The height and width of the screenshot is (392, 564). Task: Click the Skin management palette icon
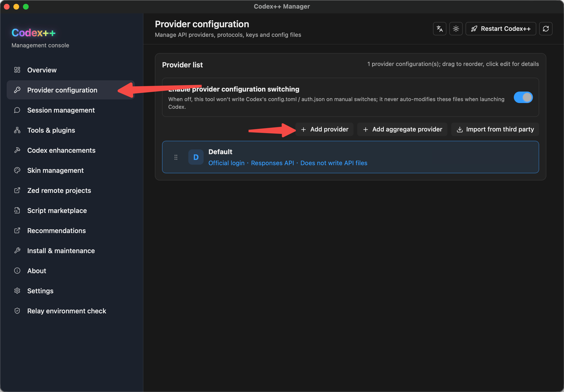coord(17,170)
